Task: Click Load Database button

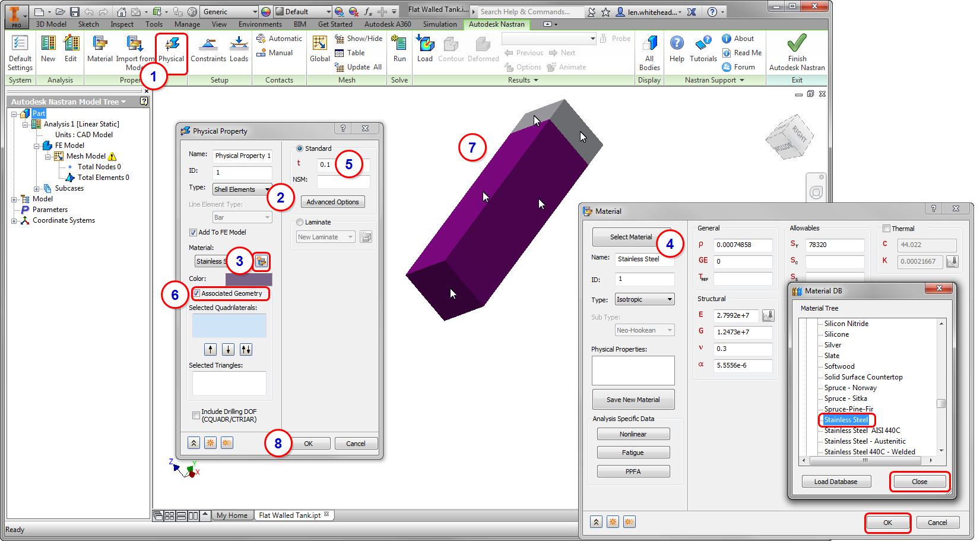Action: pos(836,482)
